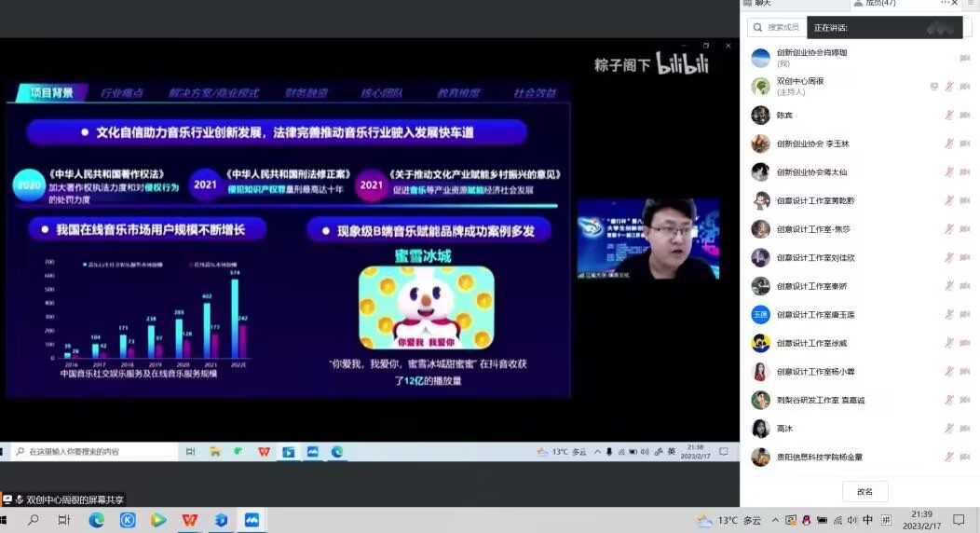Click the camera icon beside 高沐

965,430
